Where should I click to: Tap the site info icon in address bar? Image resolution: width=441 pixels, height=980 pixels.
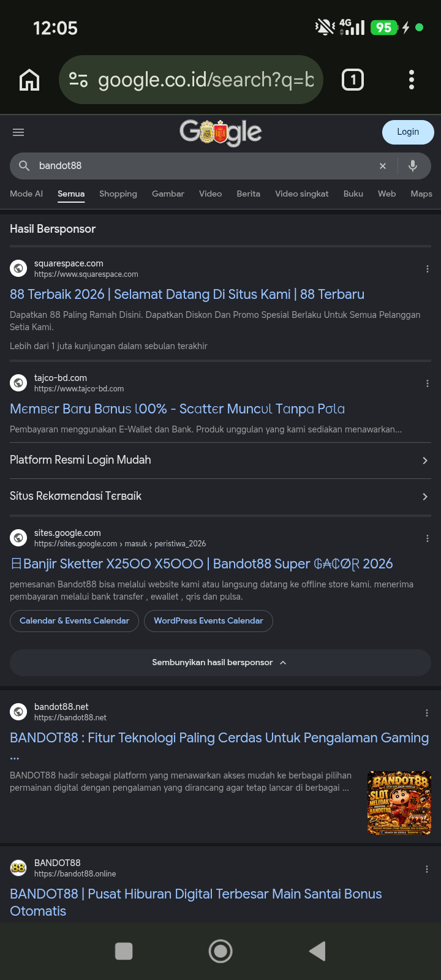(78, 80)
